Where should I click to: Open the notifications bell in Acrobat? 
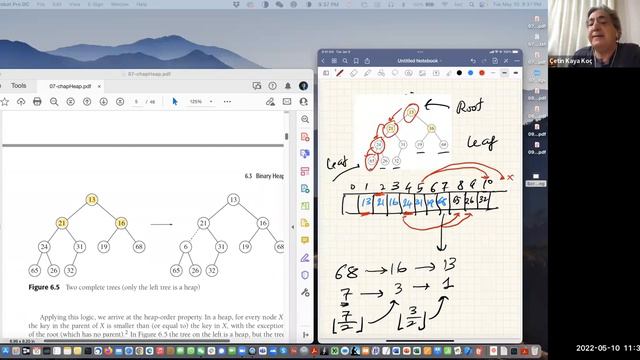click(x=288, y=86)
